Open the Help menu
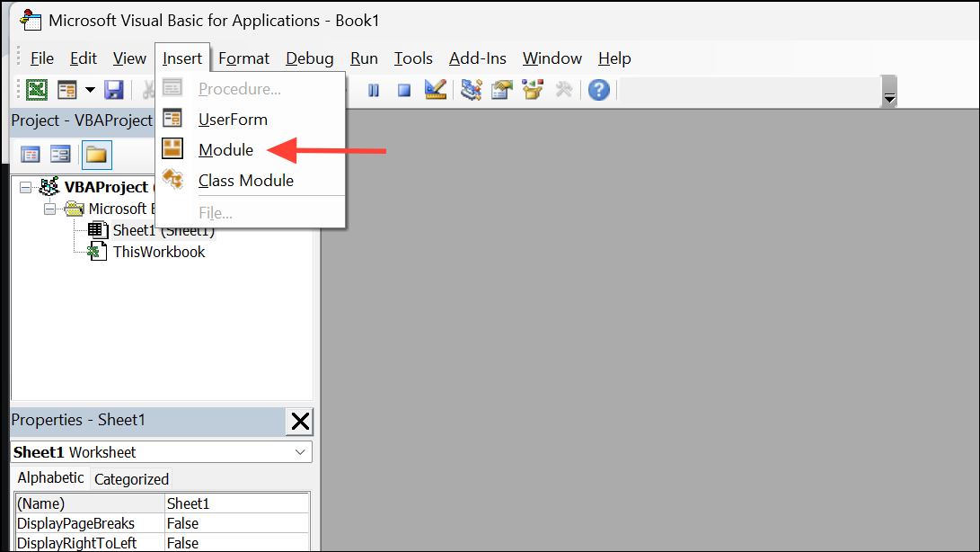The width and height of the screenshot is (980, 552). click(614, 58)
